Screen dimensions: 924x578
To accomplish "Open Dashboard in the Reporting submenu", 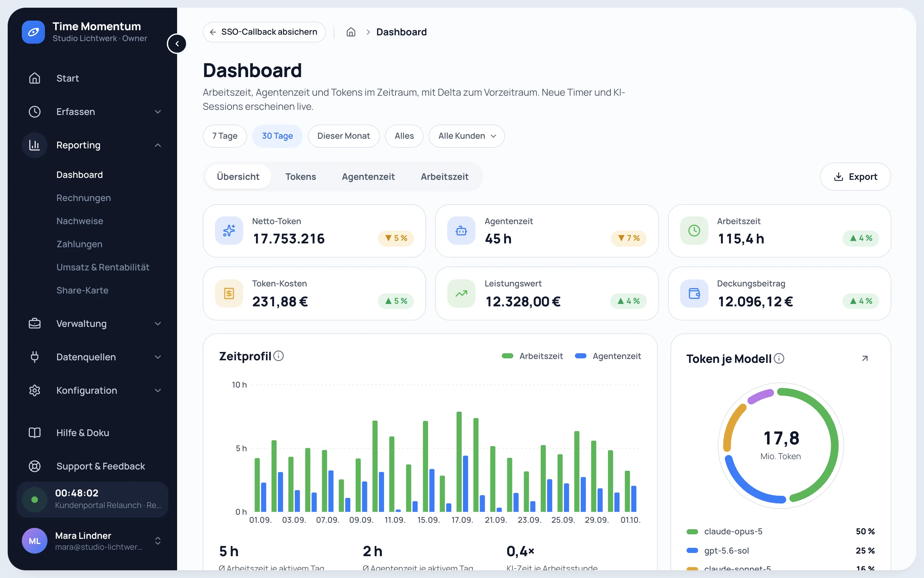I will click(80, 175).
